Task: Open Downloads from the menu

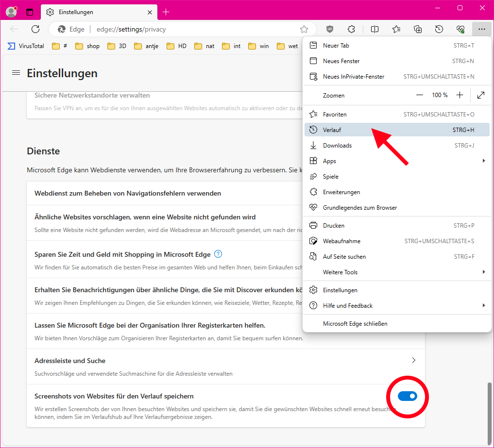Action: coord(397,146)
